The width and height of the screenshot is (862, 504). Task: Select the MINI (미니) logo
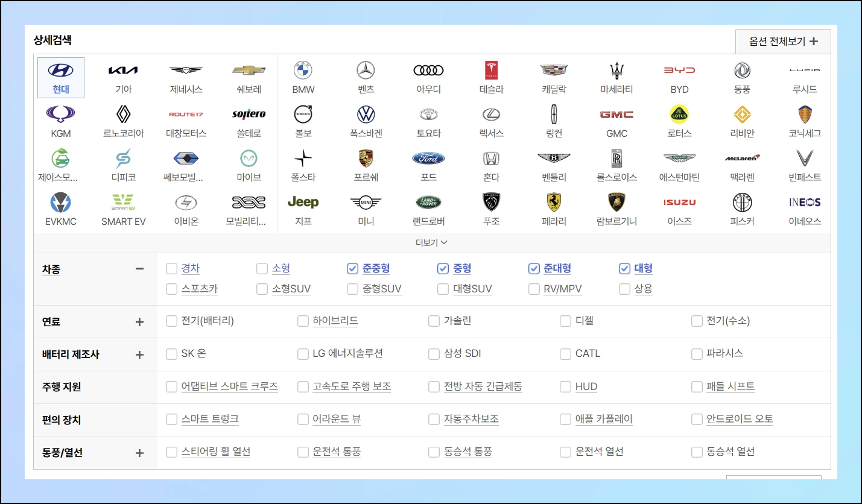pos(366,202)
